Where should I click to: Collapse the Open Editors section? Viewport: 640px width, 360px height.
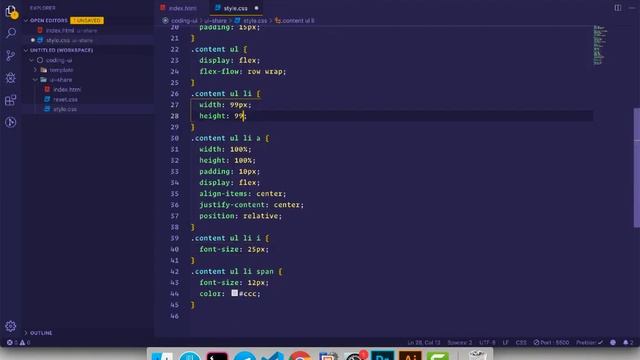(x=27, y=20)
